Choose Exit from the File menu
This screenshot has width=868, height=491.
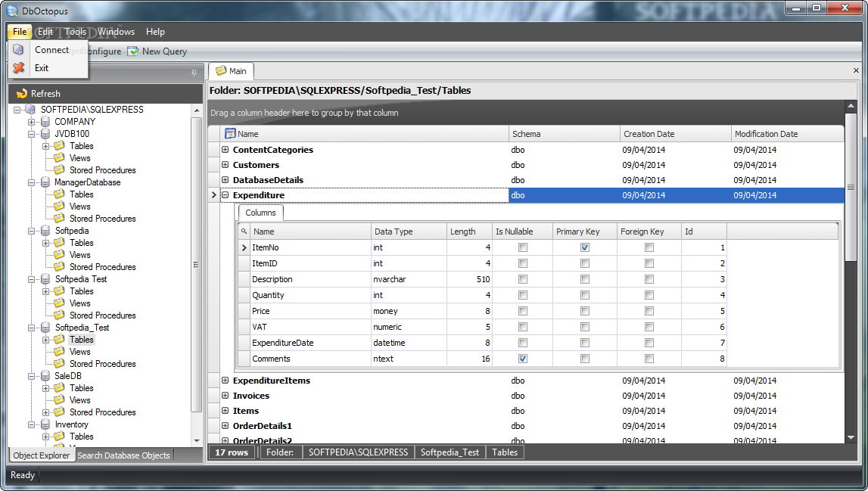point(48,67)
